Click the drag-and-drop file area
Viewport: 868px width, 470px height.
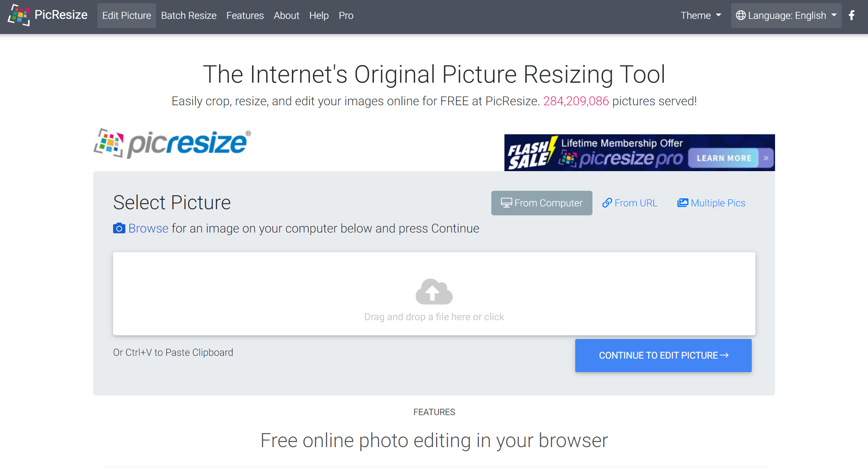(x=434, y=293)
